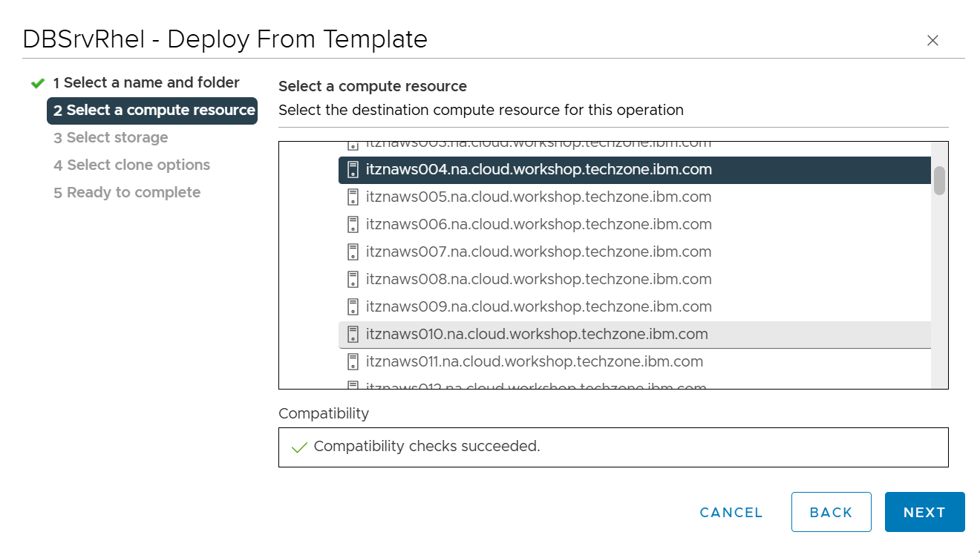This screenshot has height=555, width=980.
Task: Click the host list scrollbar thumb
Action: point(939,181)
